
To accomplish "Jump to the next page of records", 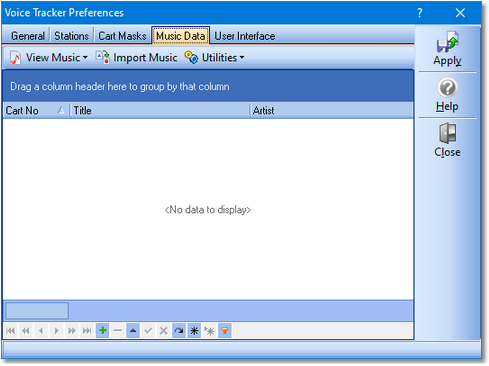I will point(72,331).
